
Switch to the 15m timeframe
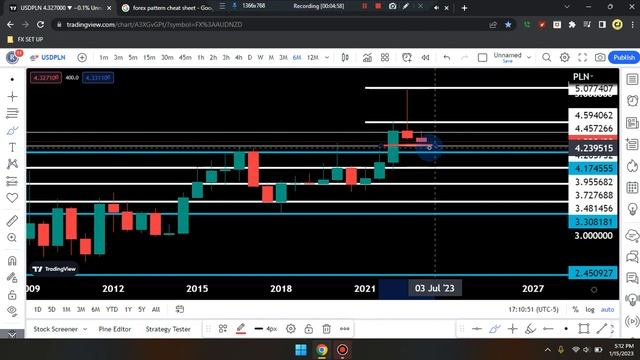click(149, 58)
